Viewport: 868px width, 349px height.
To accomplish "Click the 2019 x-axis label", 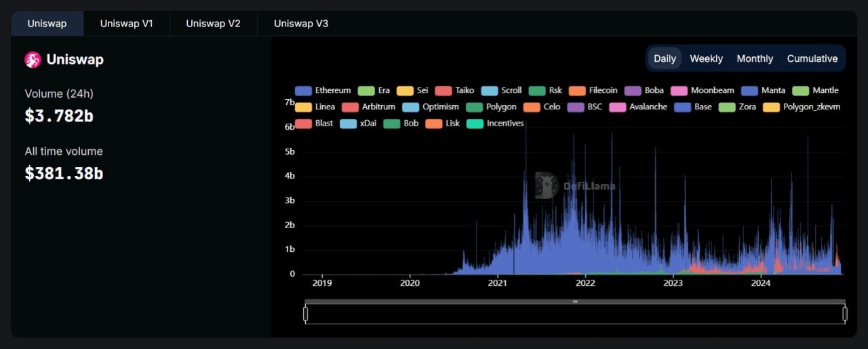I will point(322,283).
